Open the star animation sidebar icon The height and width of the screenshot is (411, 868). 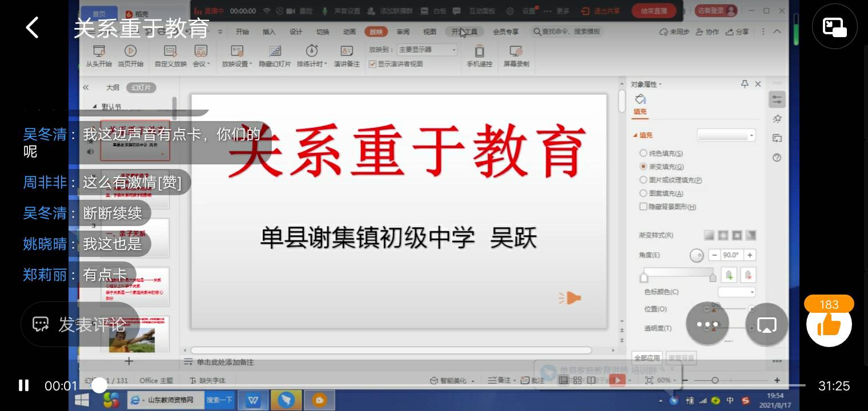click(777, 119)
